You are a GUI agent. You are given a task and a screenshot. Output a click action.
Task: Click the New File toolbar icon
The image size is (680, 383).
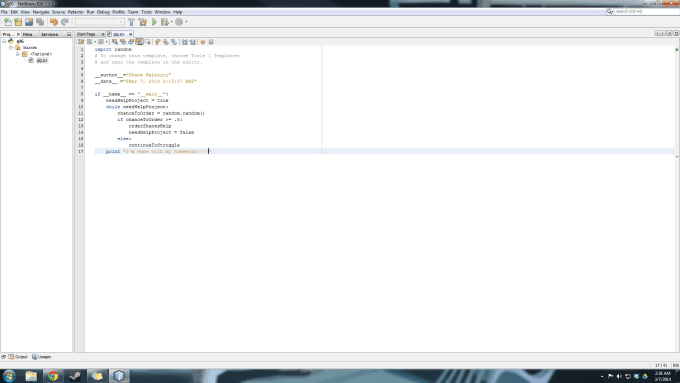[x=7, y=22]
